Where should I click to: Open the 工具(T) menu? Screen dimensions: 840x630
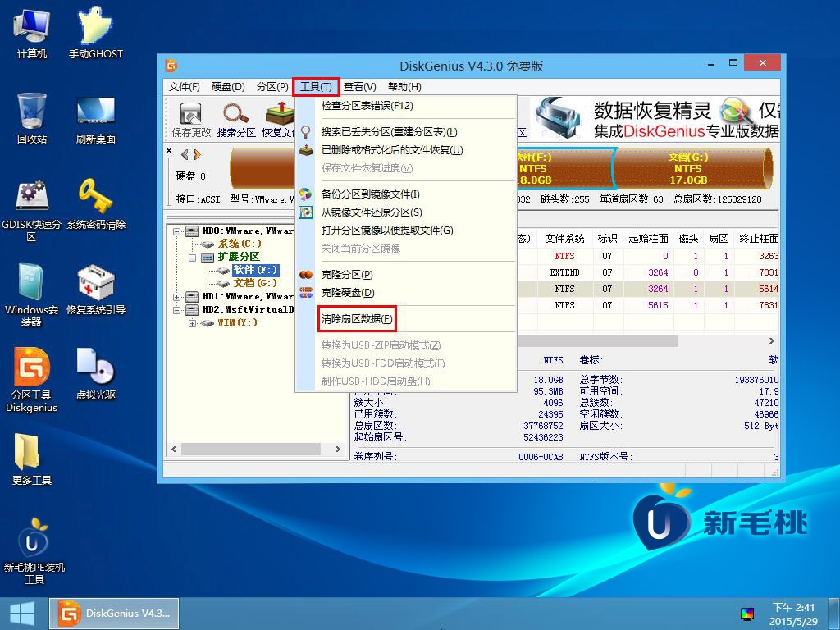(316, 87)
